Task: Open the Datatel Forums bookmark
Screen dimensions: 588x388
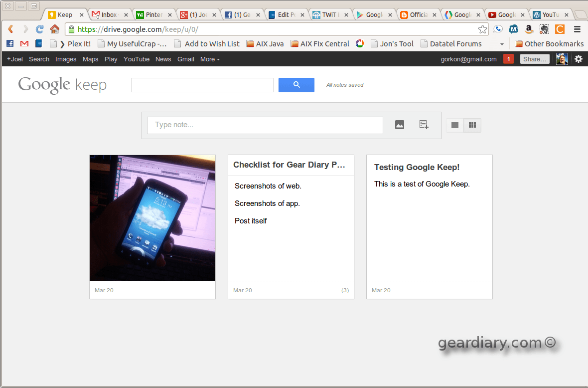Action: (451, 43)
